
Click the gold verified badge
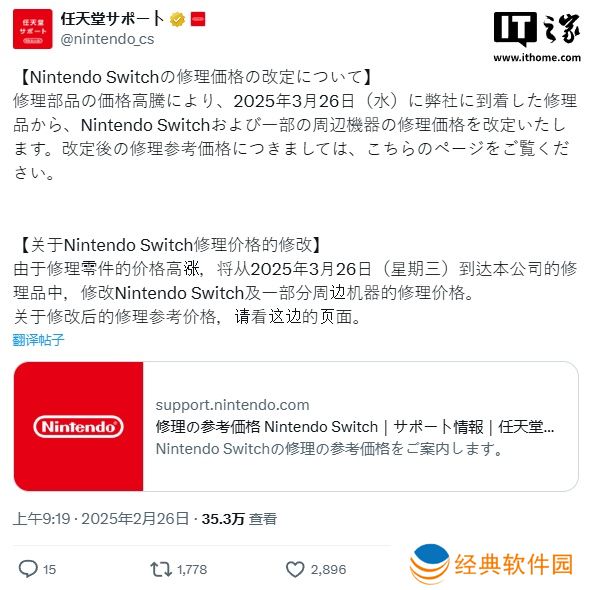[x=177, y=19]
